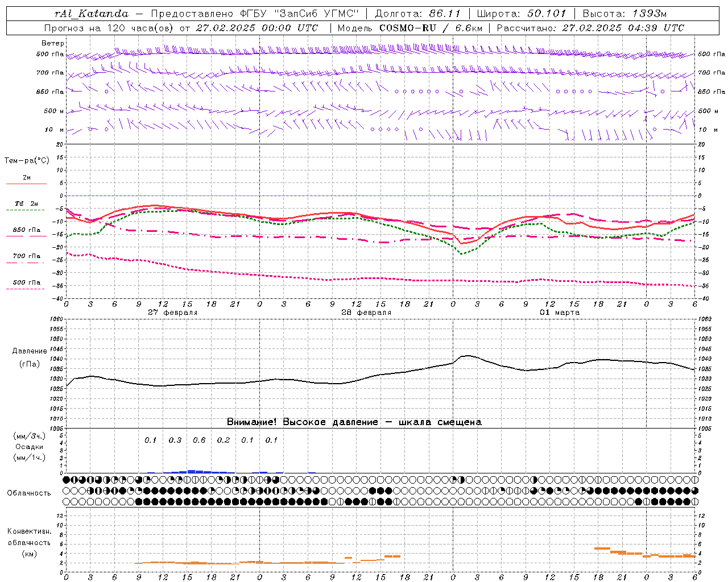Click the longitude value 86.11

(x=445, y=14)
